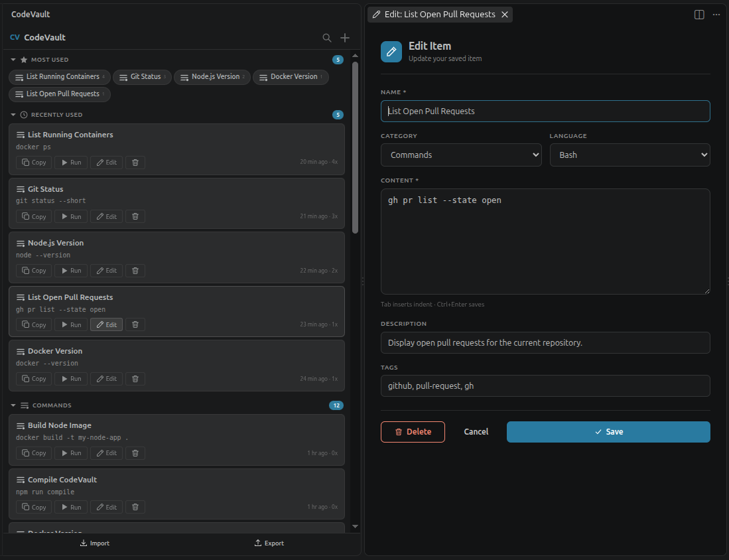Click the Commands count badge 12
Image resolution: width=729 pixels, height=560 pixels.
[336, 405]
